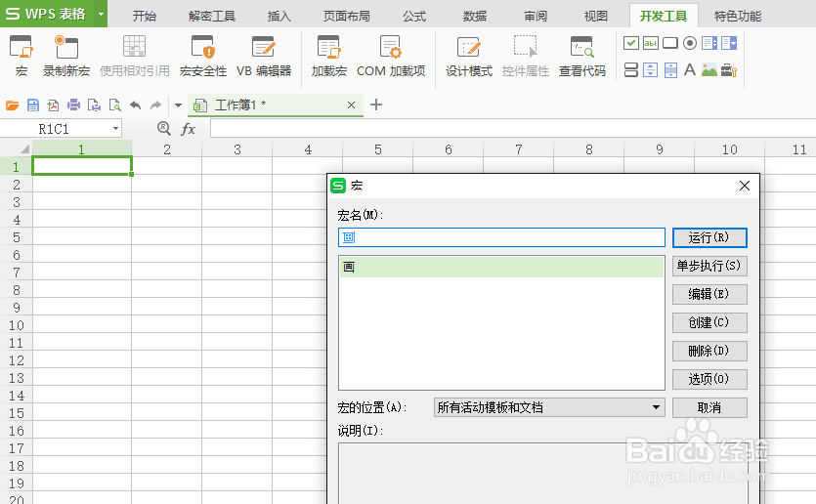Launch the VB 编辑器 editor

[263, 57]
